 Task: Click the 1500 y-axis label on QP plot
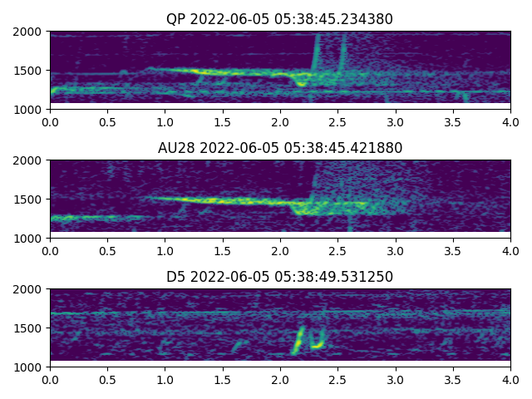(30, 71)
